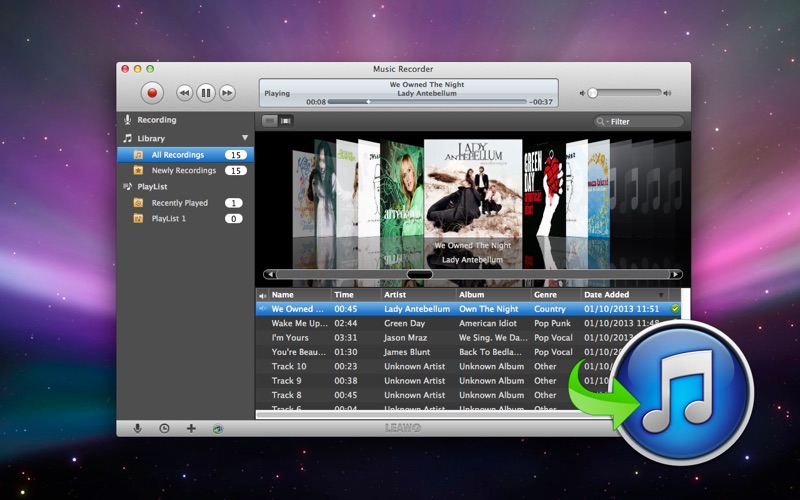Select the green album cover left of center
This screenshot has width=800, height=500.
tap(402, 190)
